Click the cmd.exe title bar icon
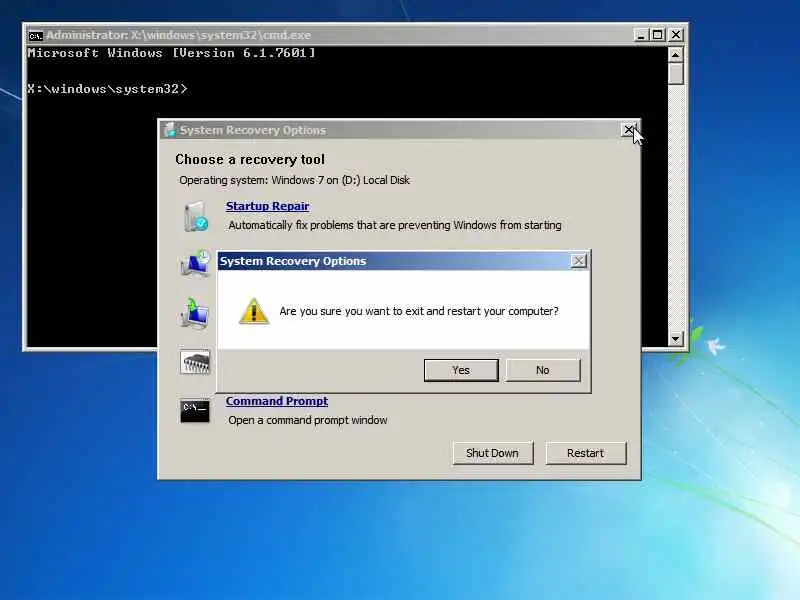 pos(35,36)
